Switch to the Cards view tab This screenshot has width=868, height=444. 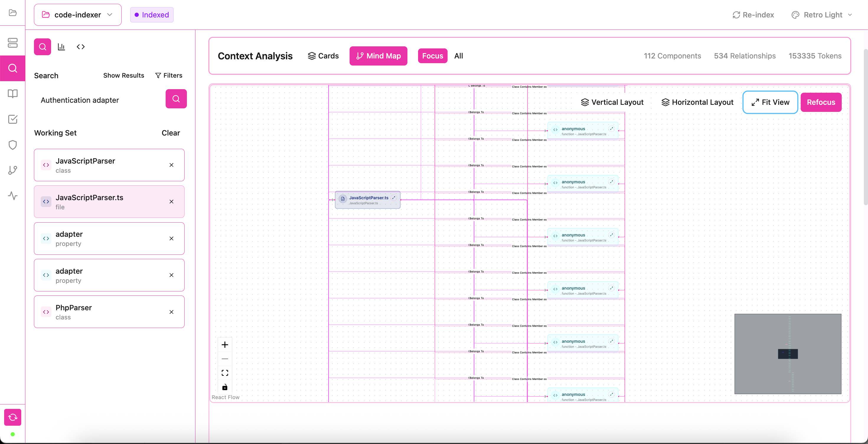click(x=323, y=56)
